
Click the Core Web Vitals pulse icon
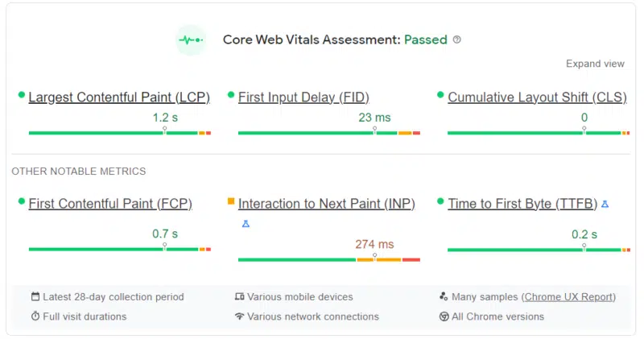click(x=192, y=39)
